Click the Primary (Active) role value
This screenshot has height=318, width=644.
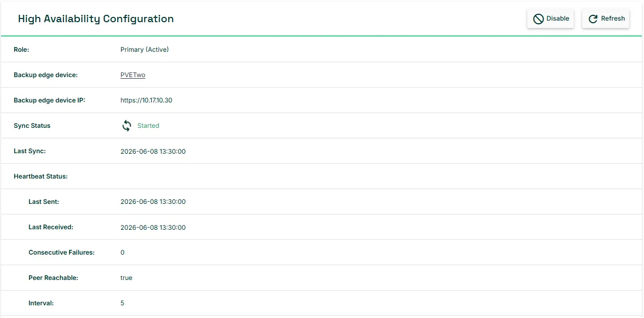[x=145, y=50]
